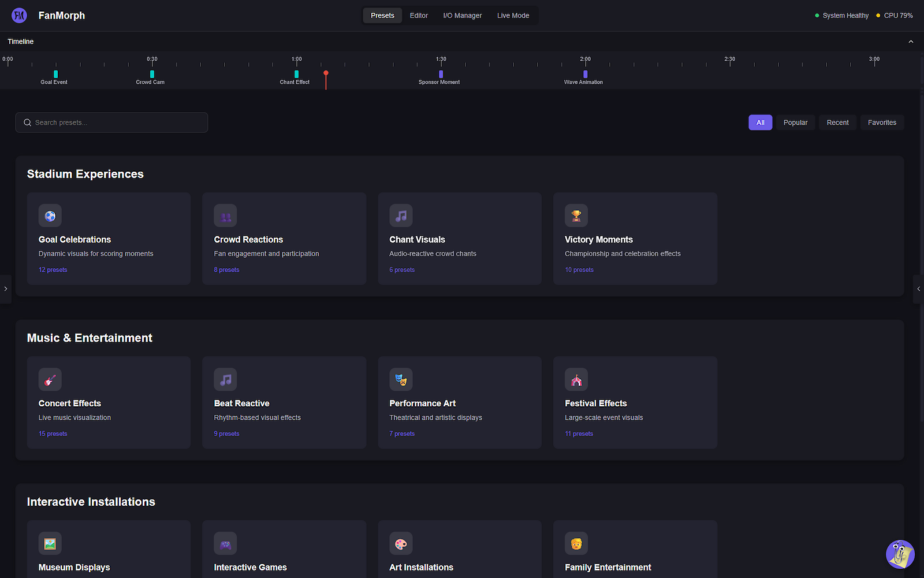Expand the left sidebar arrow
The width and height of the screenshot is (924, 578).
point(5,289)
